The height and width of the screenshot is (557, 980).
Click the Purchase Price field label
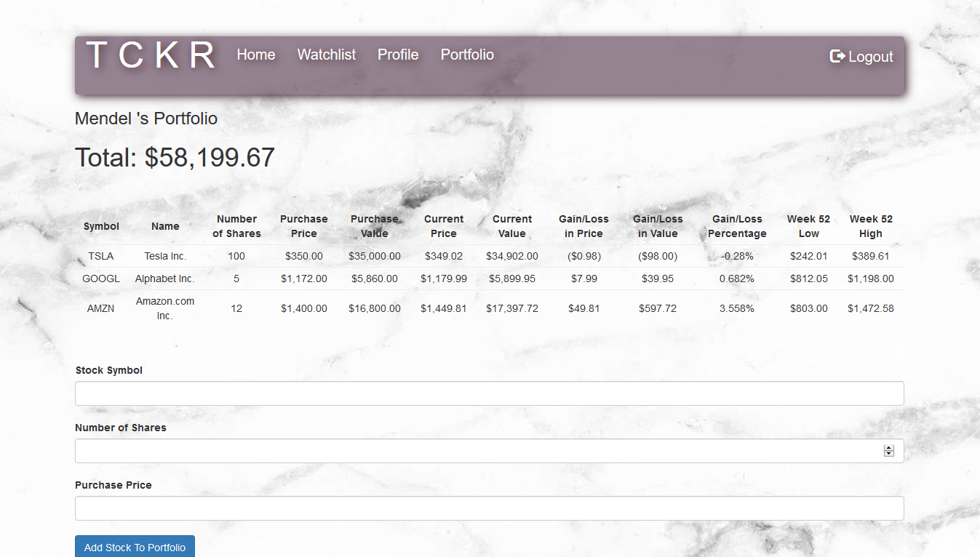[x=113, y=485]
